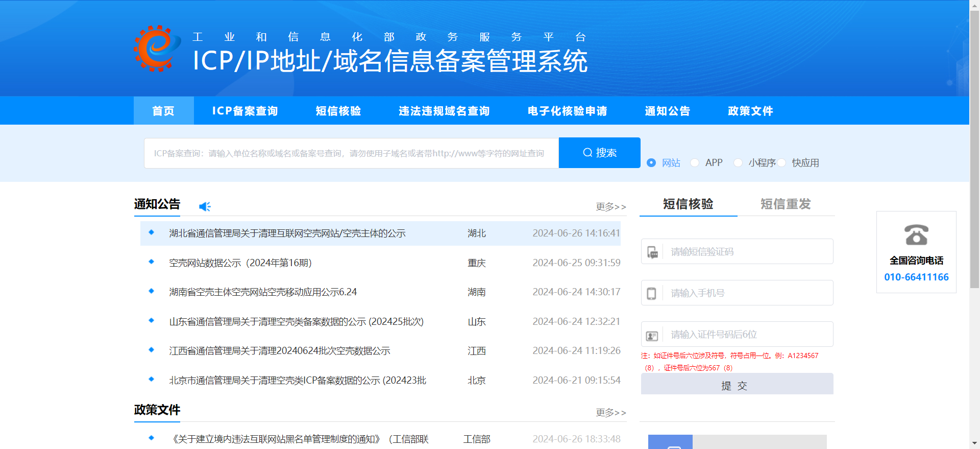Click the announcement speaker icon

(205, 206)
